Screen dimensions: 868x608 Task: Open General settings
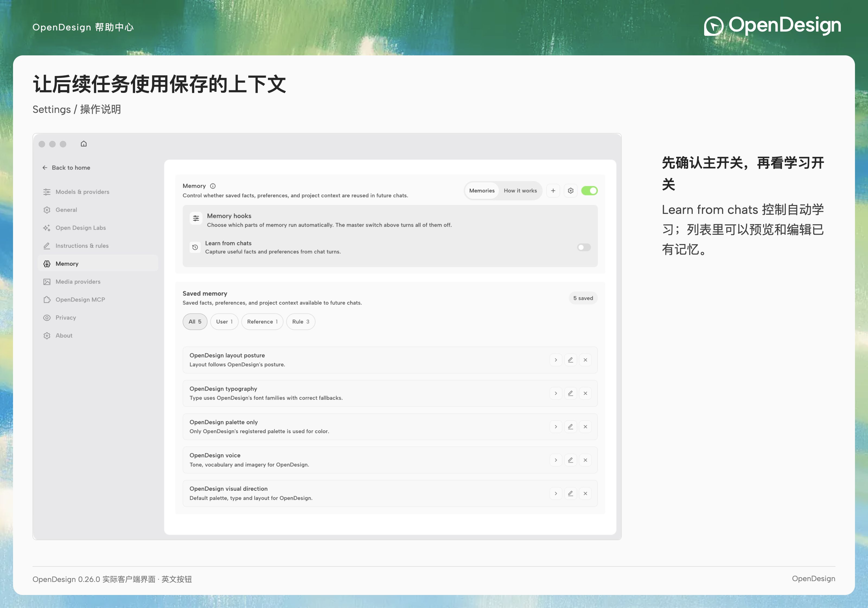point(98,210)
